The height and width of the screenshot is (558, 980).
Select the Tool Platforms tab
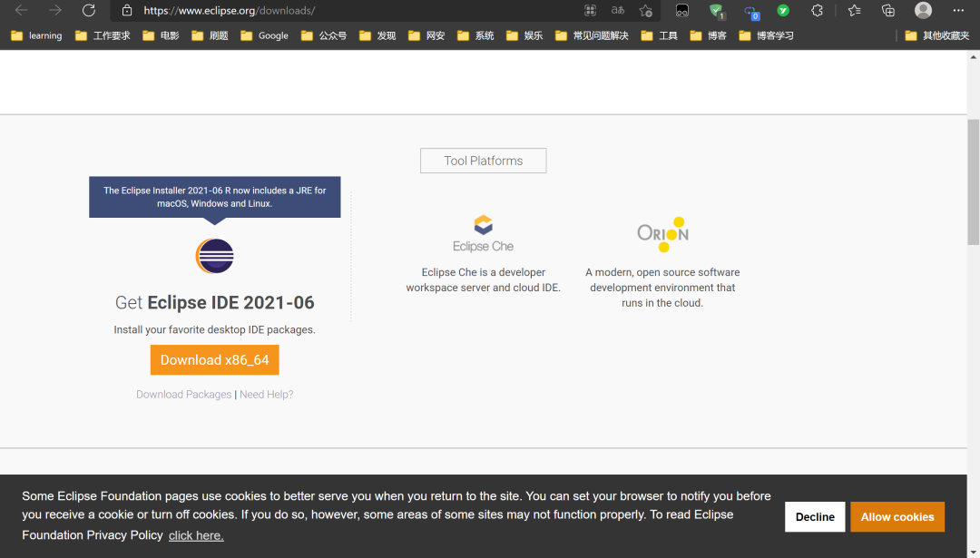click(483, 161)
